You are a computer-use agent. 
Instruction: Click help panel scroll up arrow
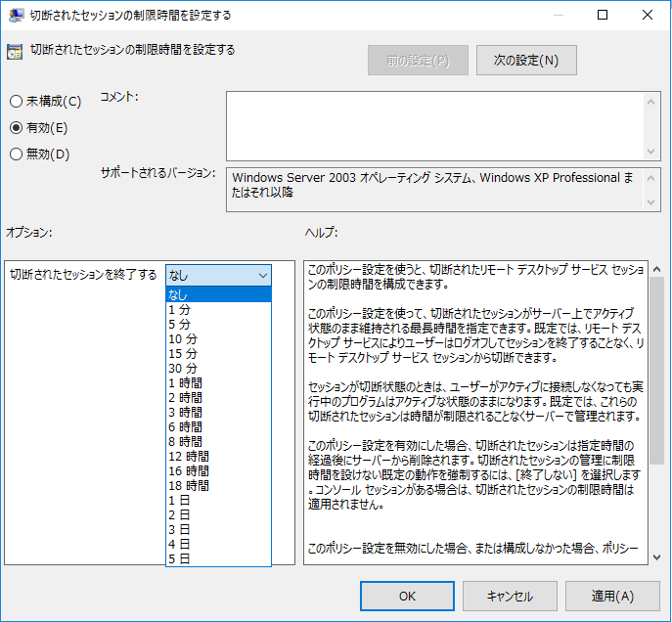[656, 269]
